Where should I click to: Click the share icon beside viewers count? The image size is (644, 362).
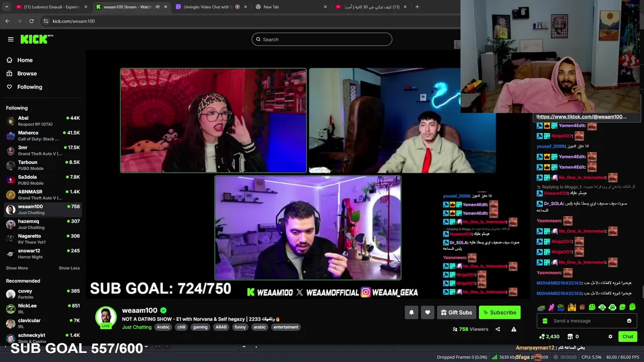click(x=498, y=329)
